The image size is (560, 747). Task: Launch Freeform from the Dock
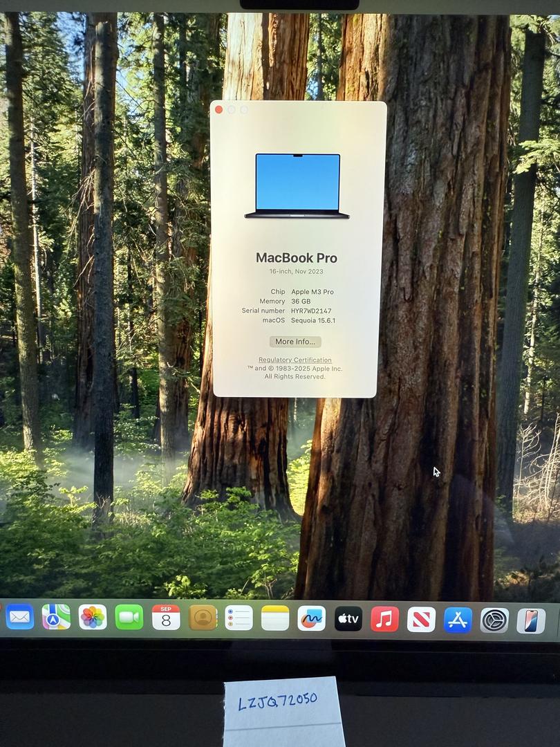coord(311,618)
